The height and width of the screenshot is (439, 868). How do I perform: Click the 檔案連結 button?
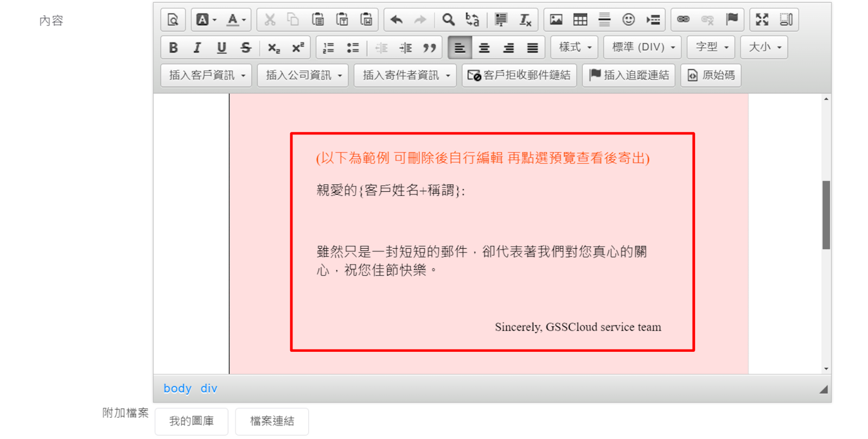272,421
